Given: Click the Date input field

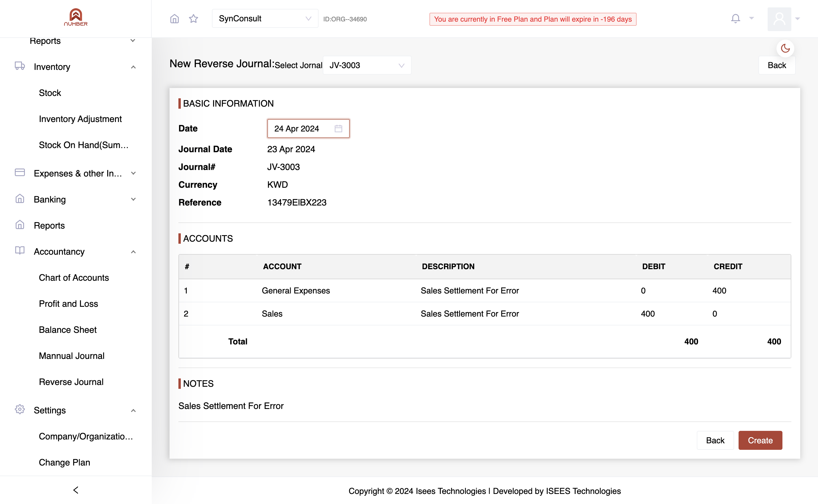Looking at the screenshot, I should [308, 129].
